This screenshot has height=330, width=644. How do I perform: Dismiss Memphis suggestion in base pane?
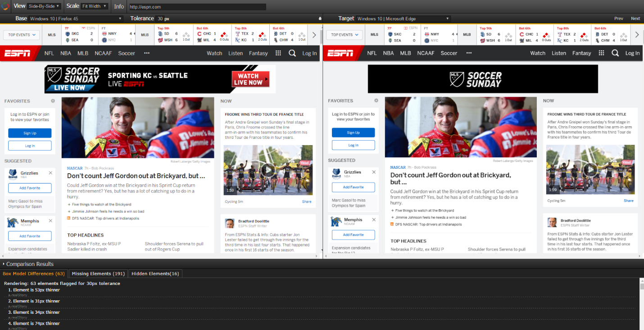[50, 221]
